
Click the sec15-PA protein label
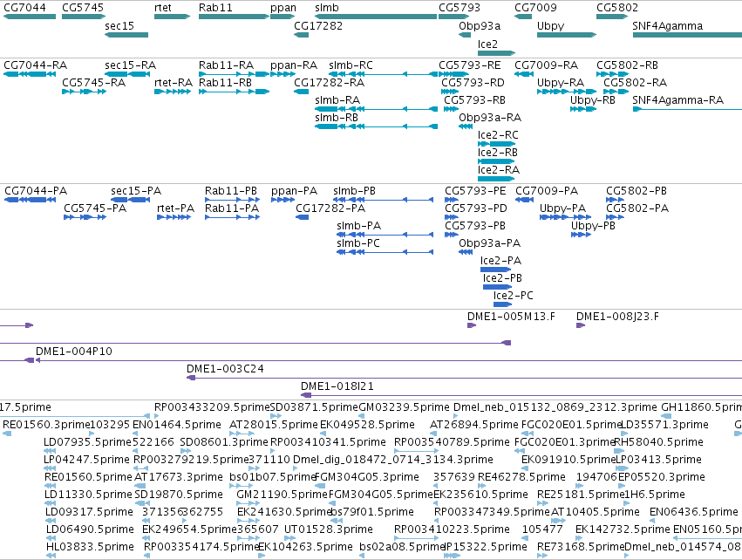coord(136,191)
